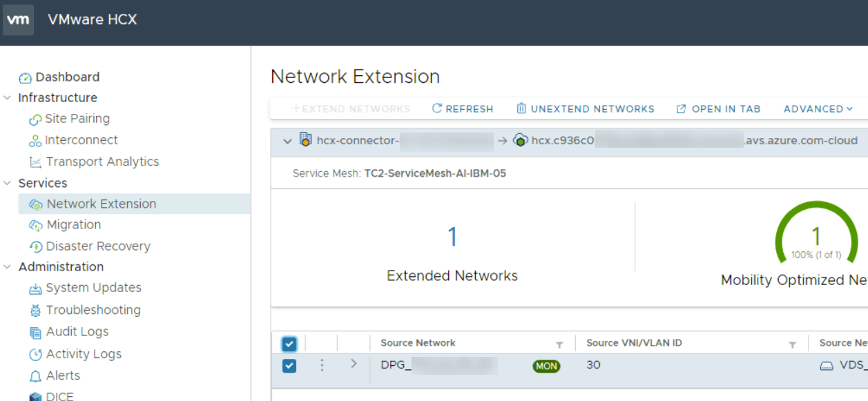Open the DPG row three-dot actions menu
This screenshot has height=401, width=868.
pos(322,365)
